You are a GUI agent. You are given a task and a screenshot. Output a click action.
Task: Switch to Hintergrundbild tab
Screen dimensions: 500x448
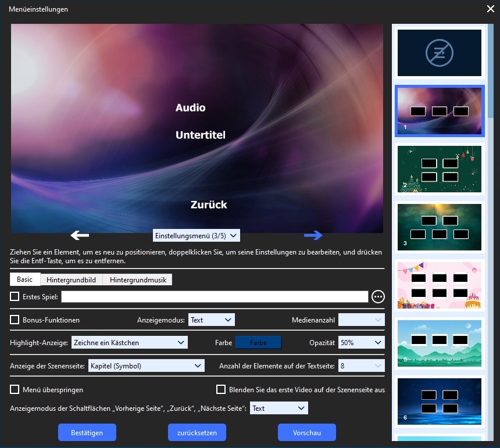click(71, 279)
